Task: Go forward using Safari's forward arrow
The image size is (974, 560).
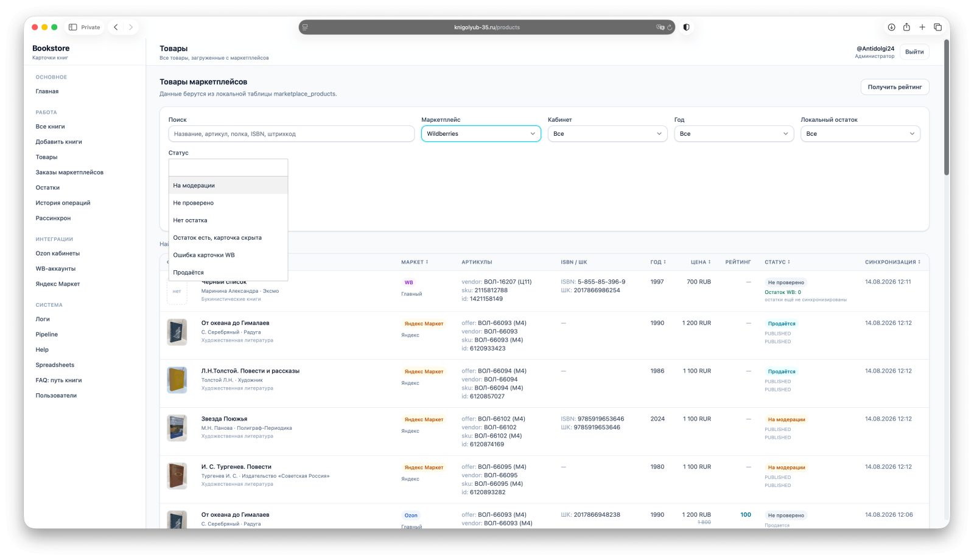Action: (130, 27)
